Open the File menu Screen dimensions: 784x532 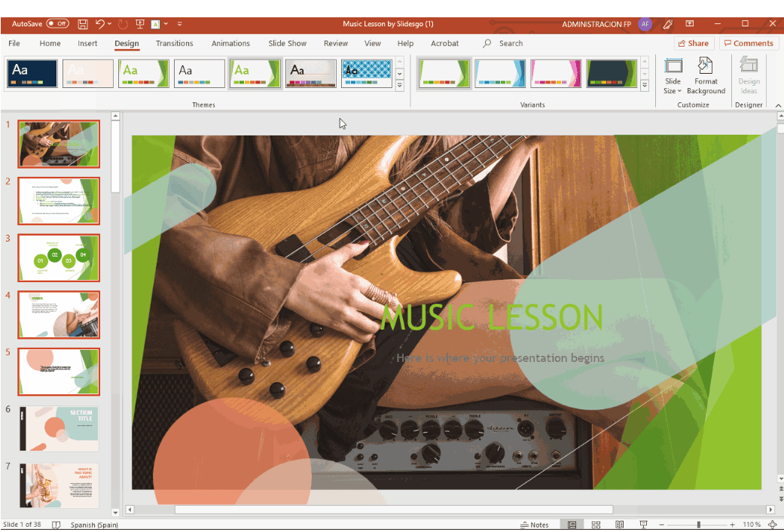coord(14,44)
